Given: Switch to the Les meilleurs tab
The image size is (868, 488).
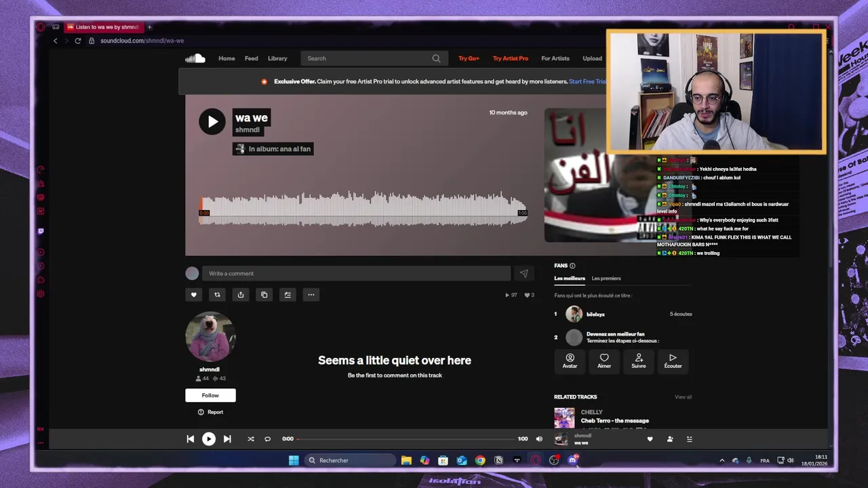Looking at the screenshot, I should 569,279.
